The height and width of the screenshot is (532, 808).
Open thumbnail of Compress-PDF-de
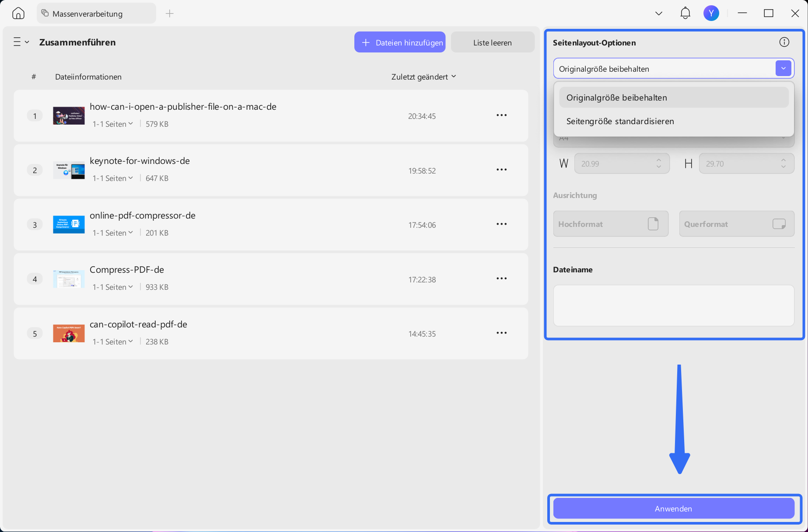69,279
